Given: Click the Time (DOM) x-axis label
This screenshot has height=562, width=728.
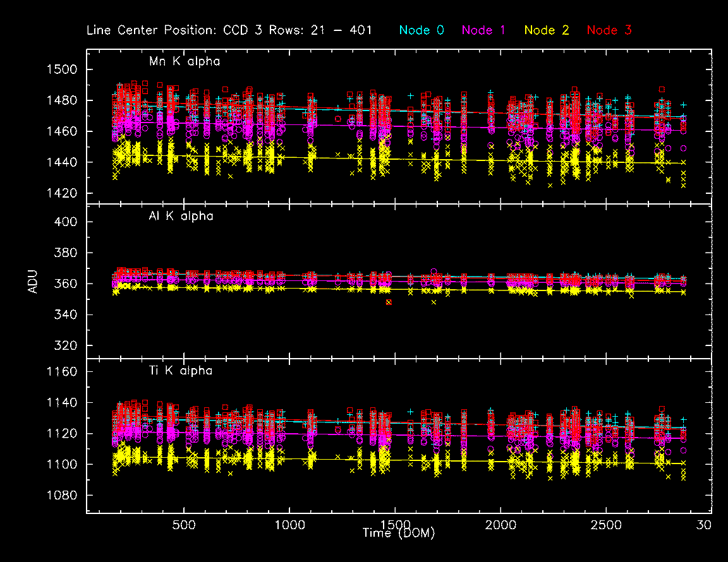Looking at the screenshot, I should (398, 534).
